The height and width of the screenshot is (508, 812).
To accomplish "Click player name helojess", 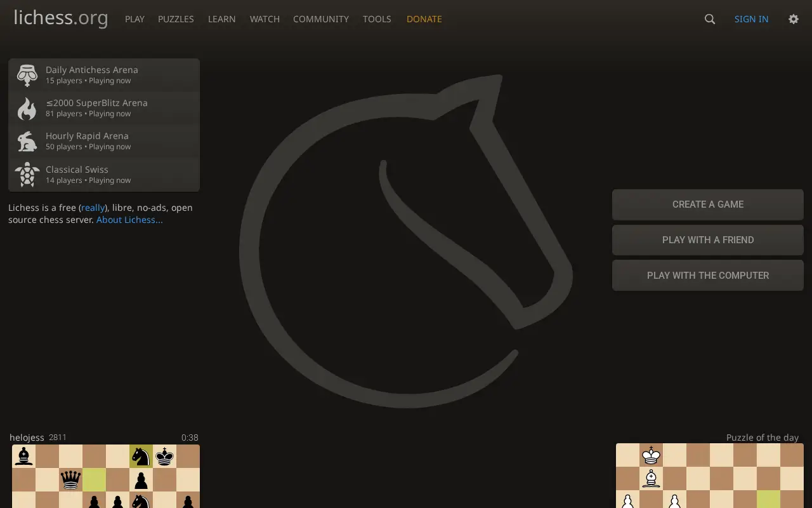I will pyautogui.click(x=27, y=438).
